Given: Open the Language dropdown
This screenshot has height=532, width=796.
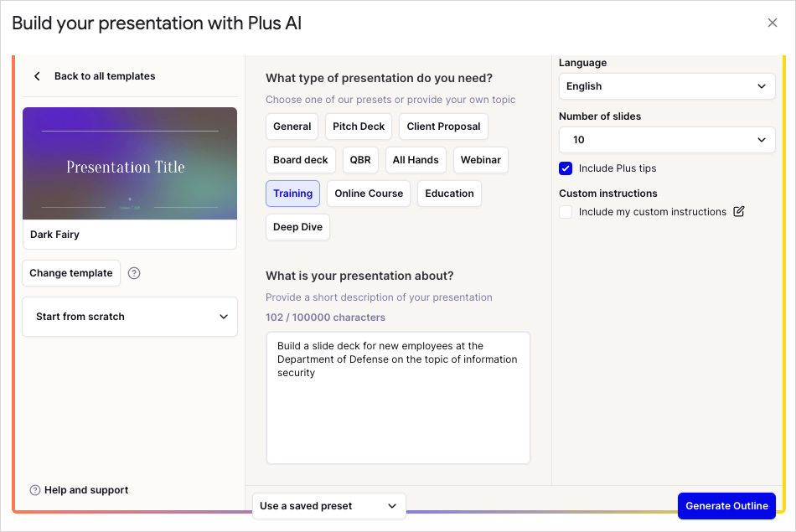Looking at the screenshot, I should point(667,86).
